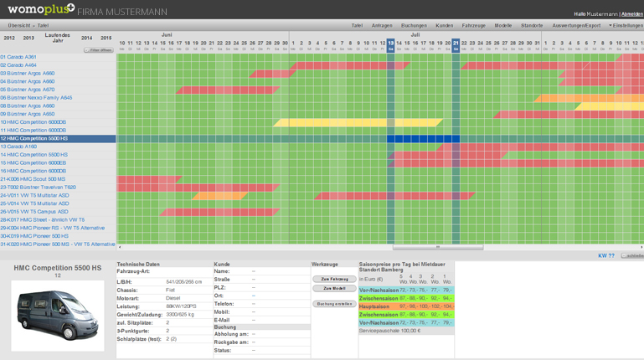Select highlighted row 12 HMC Competition 5500 HS
644x360 pixels.
(x=58, y=139)
